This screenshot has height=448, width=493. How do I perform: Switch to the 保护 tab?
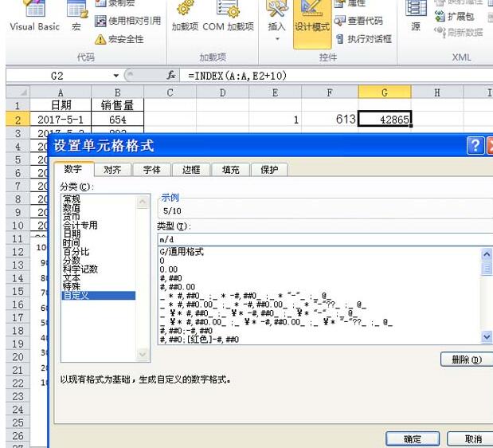point(269,170)
